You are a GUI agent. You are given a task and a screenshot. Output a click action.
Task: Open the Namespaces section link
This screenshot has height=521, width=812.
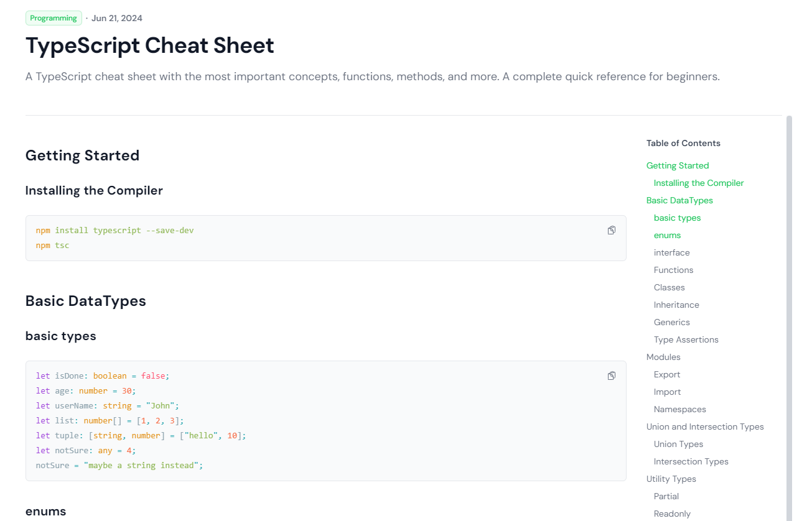click(679, 409)
